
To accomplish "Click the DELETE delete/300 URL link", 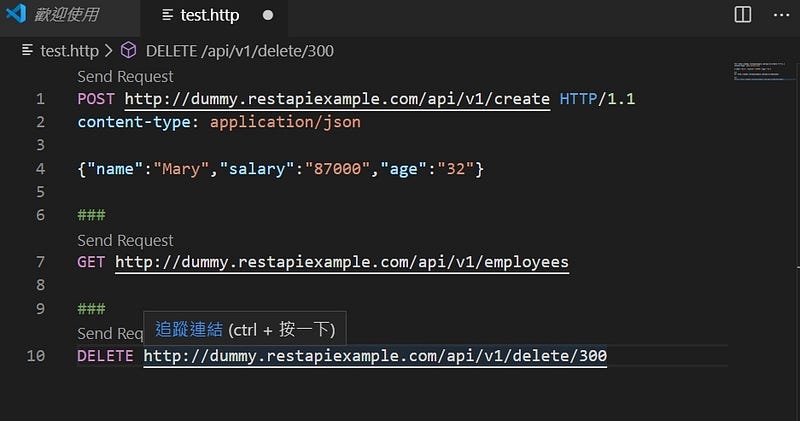I will coord(374,356).
